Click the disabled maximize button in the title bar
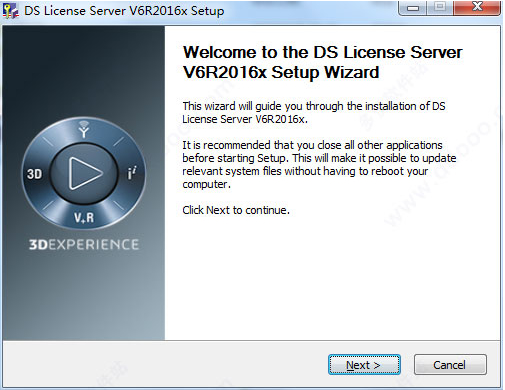 pyautogui.click(x=440, y=7)
